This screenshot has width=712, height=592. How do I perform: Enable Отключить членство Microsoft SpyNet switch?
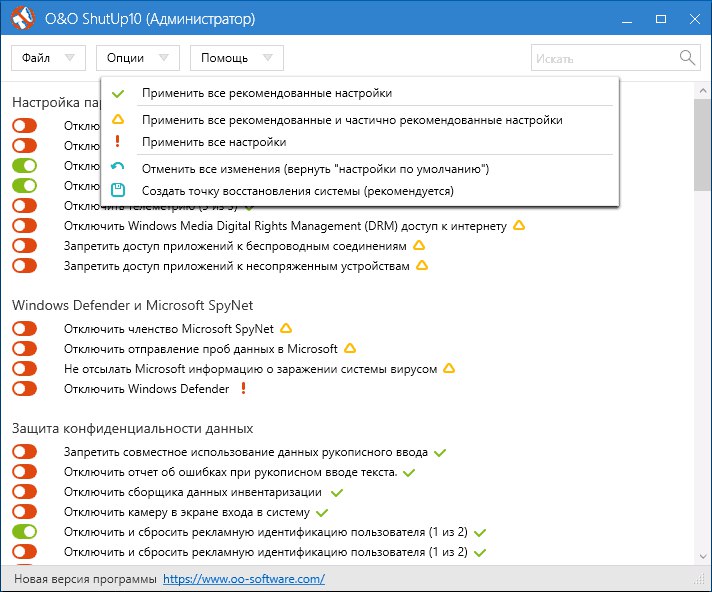pyautogui.click(x=25, y=329)
